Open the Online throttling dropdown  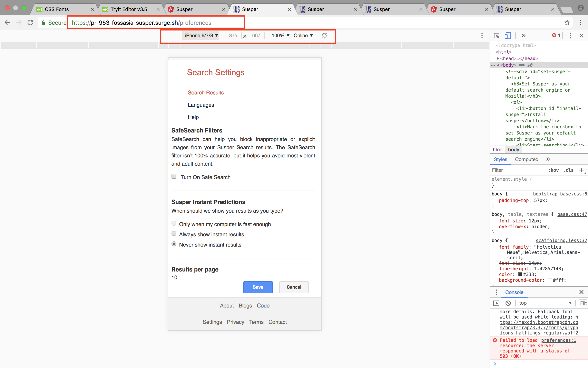pos(303,36)
